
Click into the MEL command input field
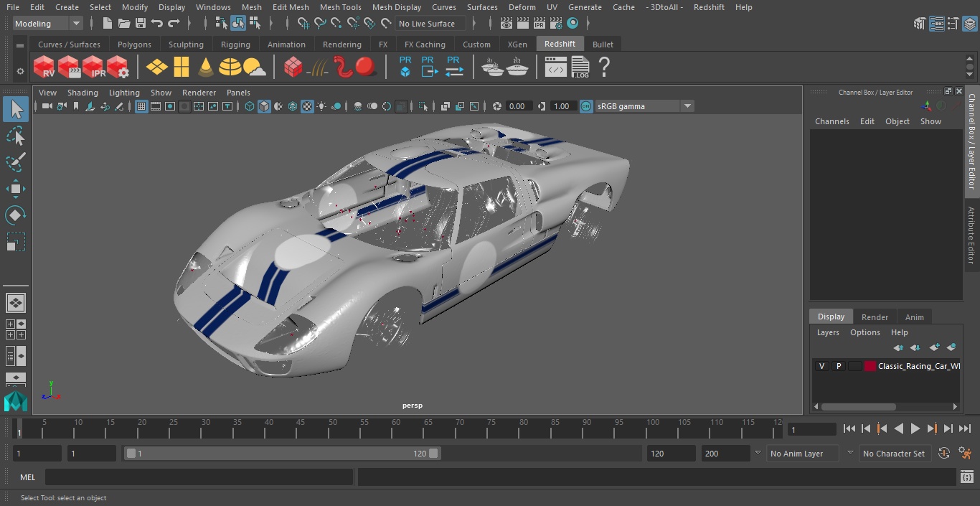(199, 477)
